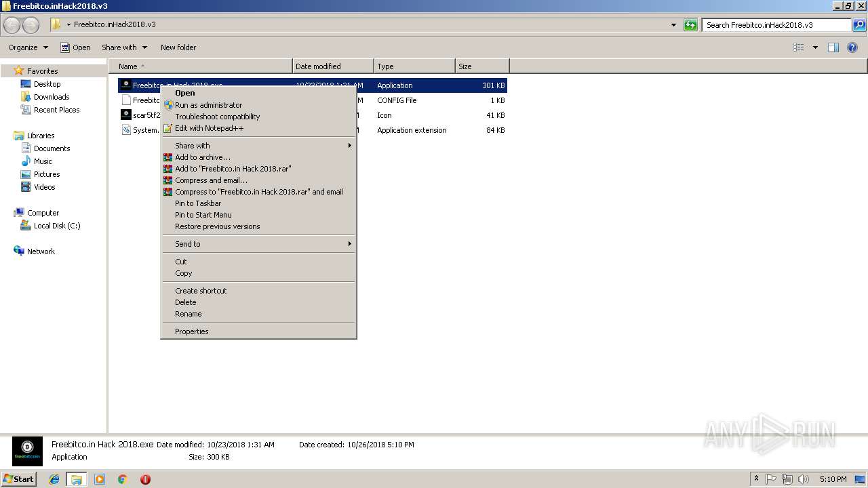Choose Pin to Taskbar

[x=258, y=203]
